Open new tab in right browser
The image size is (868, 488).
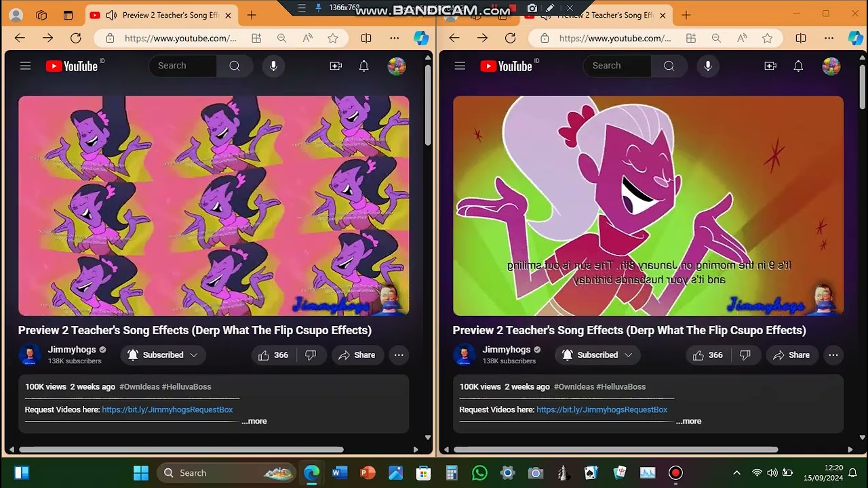click(x=686, y=15)
